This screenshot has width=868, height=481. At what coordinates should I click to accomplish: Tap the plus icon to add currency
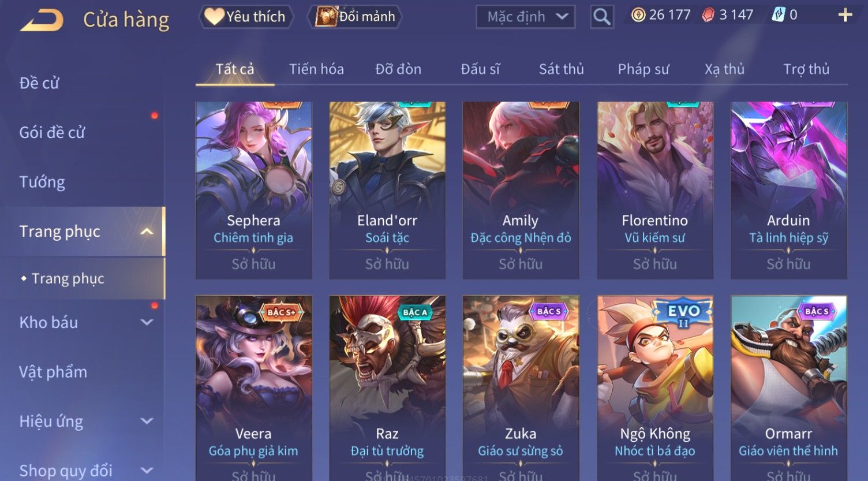point(845,16)
